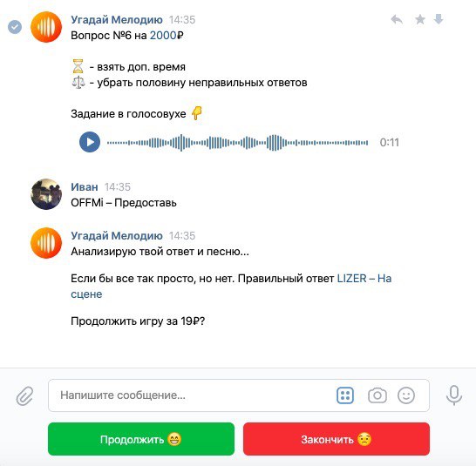Click the reply arrow icon
This screenshot has height=466, width=476.
coord(397,20)
